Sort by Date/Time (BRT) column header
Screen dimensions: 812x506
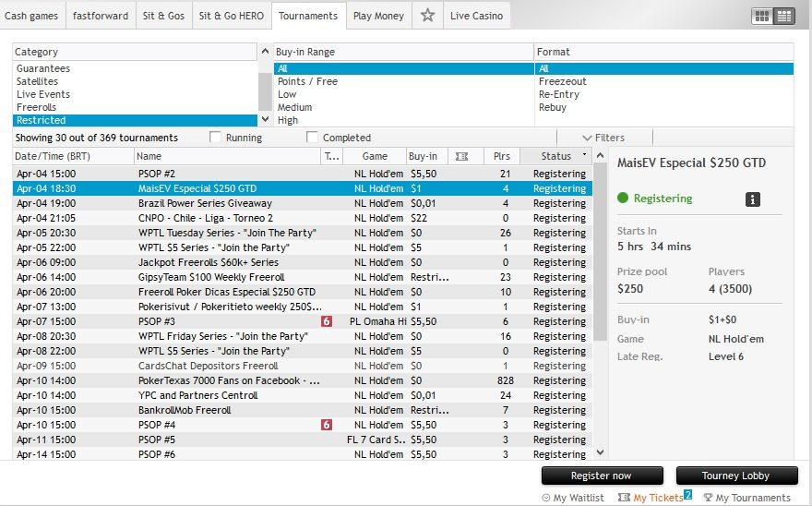73,156
